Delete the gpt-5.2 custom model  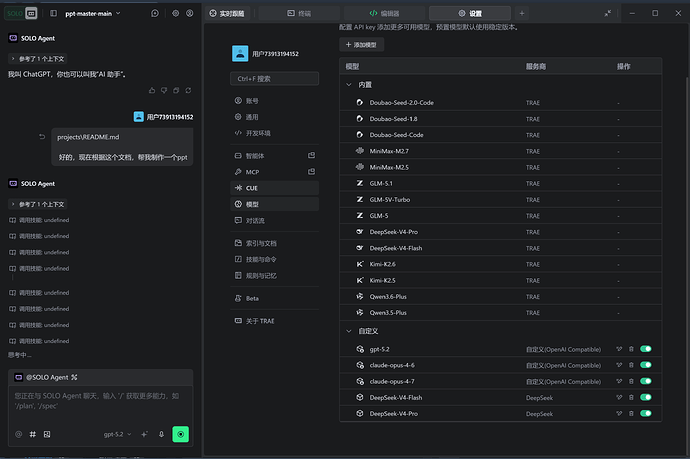[x=631, y=349]
